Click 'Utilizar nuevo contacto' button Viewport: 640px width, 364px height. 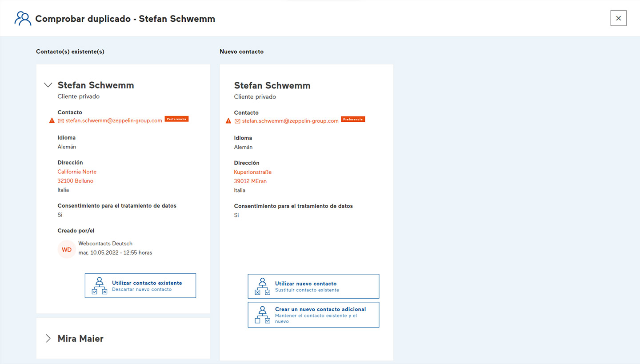pyautogui.click(x=313, y=286)
